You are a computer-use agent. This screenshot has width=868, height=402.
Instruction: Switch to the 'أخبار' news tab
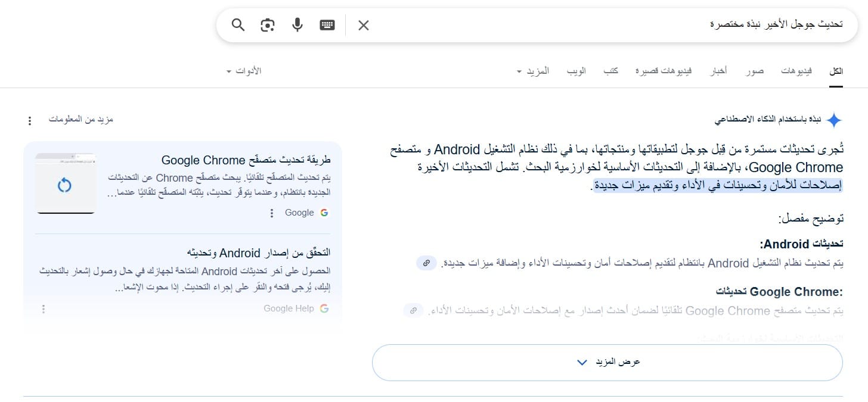click(718, 71)
